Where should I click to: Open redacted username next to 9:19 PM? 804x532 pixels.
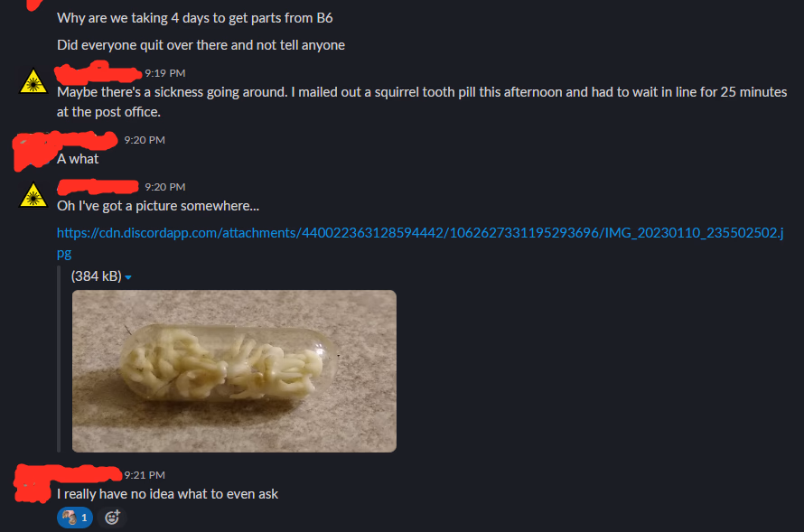[x=98, y=73]
